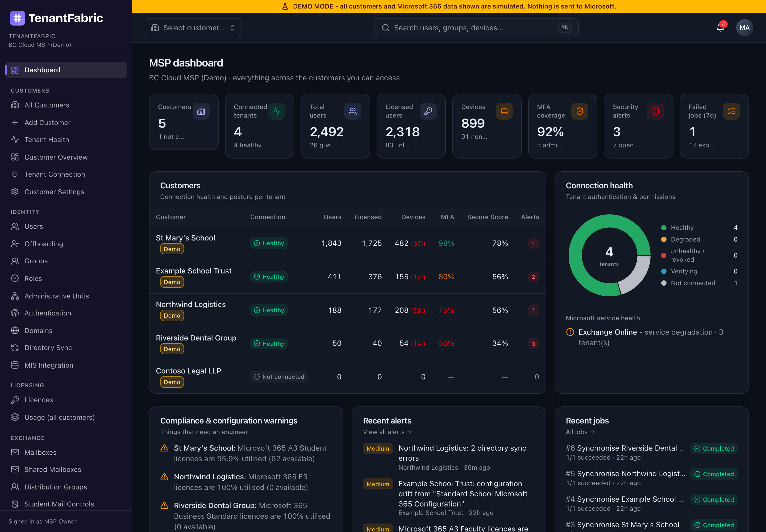The width and height of the screenshot is (766, 532).
Task: Open Add Customer in the sidebar
Action: [x=66, y=122]
